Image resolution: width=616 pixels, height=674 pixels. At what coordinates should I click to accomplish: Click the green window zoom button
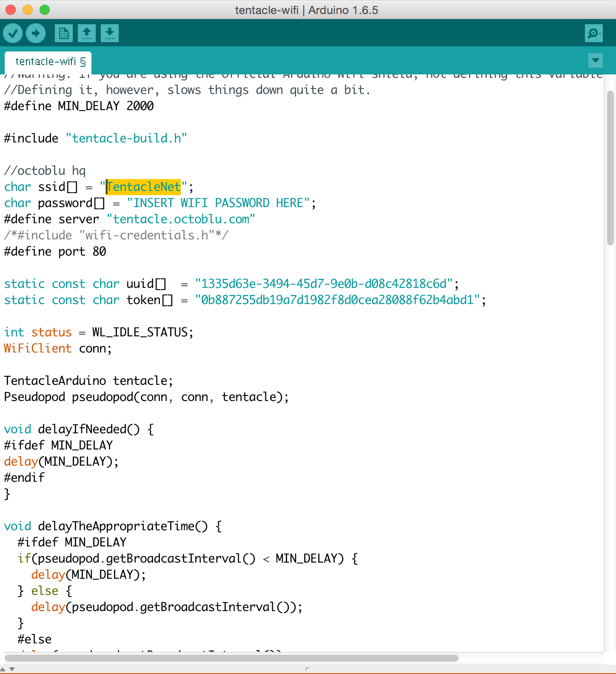point(45,10)
